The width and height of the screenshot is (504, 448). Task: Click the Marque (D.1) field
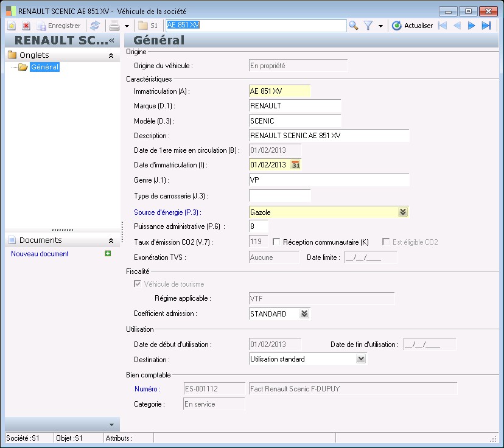[x=295, y=106]
